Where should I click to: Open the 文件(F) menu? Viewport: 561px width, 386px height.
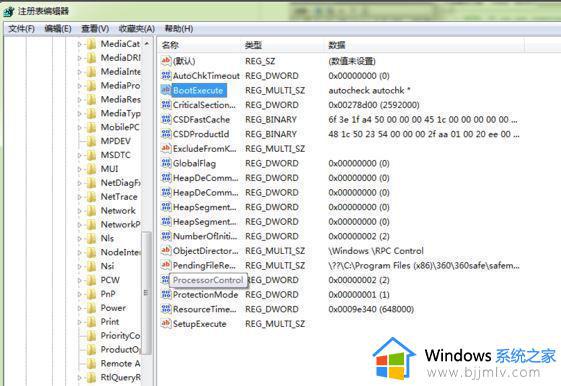(x=21, y=29)
